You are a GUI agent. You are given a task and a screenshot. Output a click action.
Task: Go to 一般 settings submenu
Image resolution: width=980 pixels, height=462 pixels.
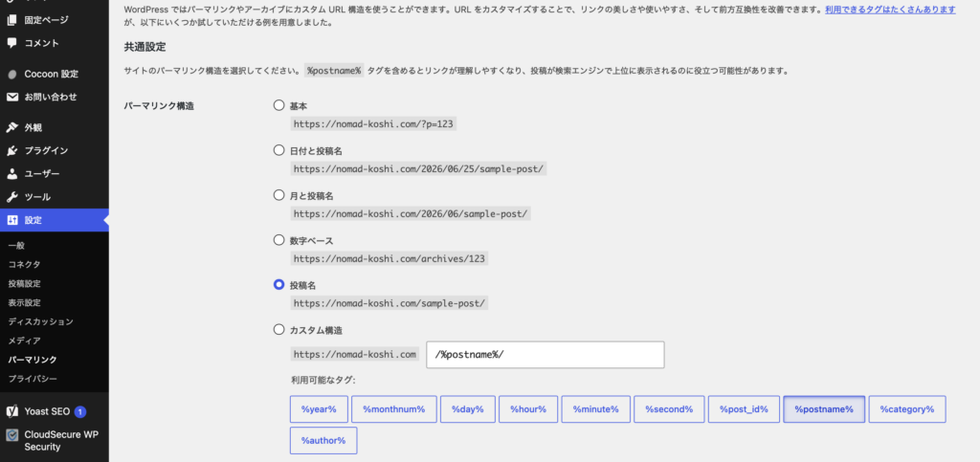pyautogui.click(x=16, y=246)
